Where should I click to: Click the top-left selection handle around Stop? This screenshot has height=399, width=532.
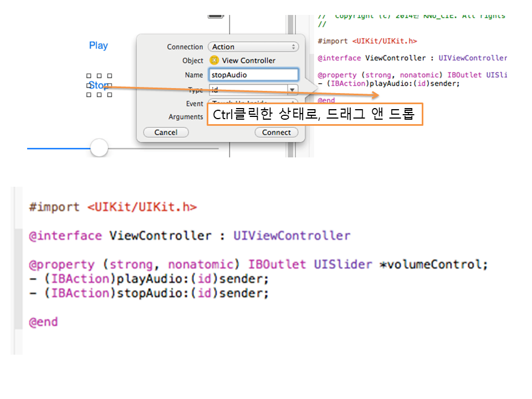coord(88,76)
